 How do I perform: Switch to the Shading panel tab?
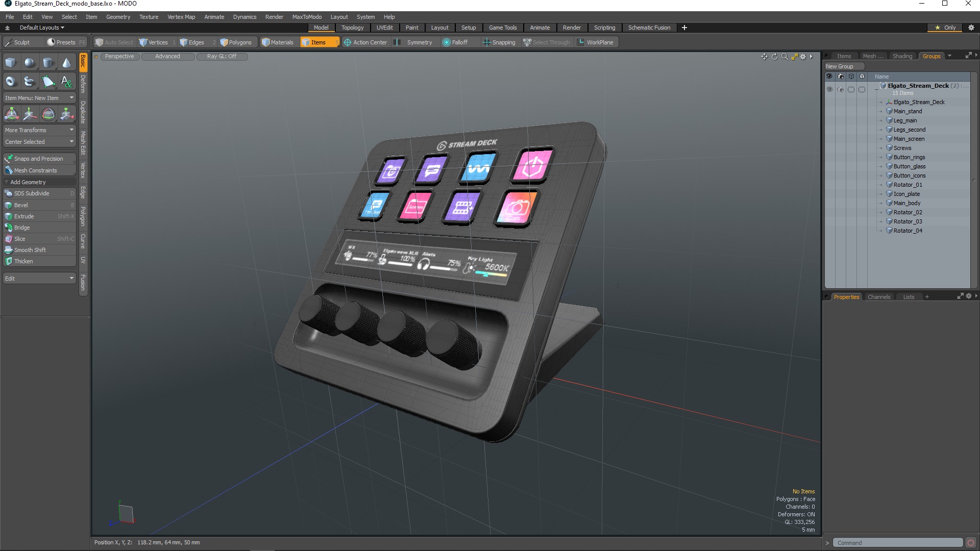coord(902,56)
